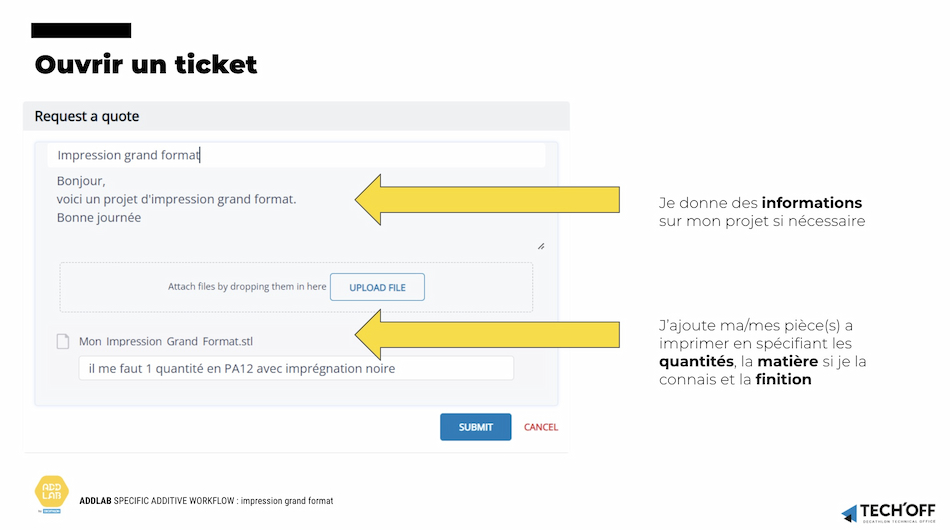The width and height of the screenshot is (950, 530).
Task: Click the text area resize handle
Action: tap(540, 246)
